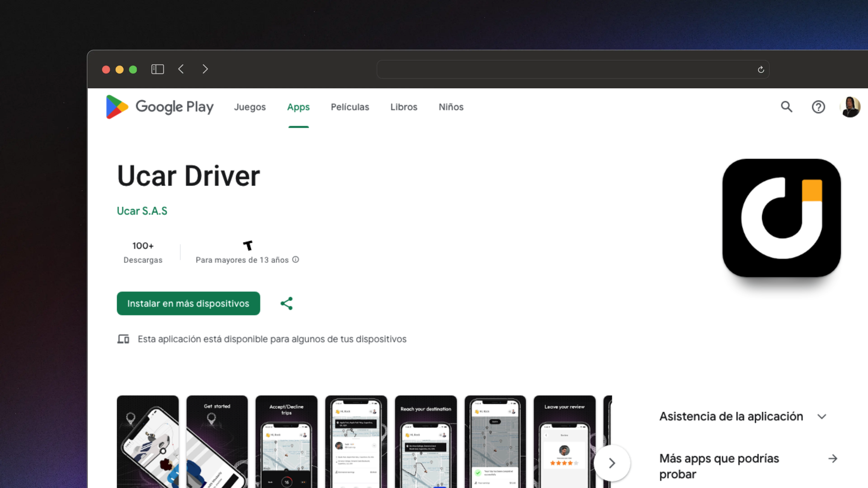The height and width of the screenshot is (488, 868).
Task: Open the Get started screenshot
Action: (217, 441)
